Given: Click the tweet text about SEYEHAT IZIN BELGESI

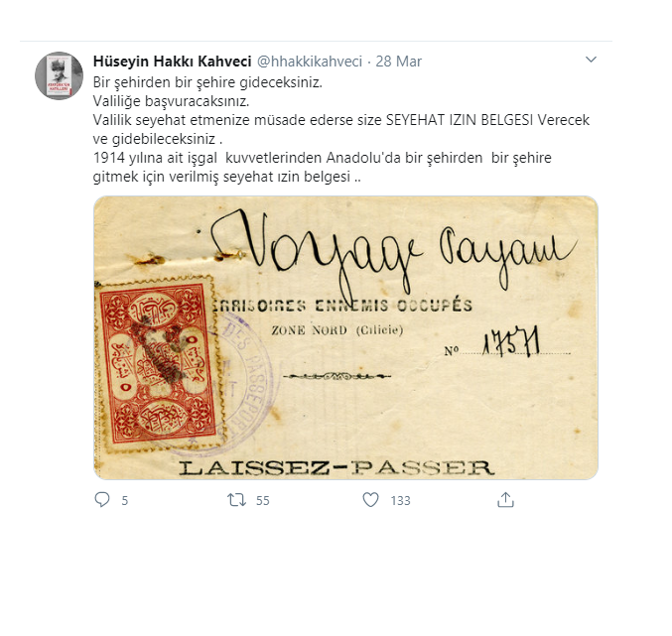Looking at the screenshot, I should [341, 129].
